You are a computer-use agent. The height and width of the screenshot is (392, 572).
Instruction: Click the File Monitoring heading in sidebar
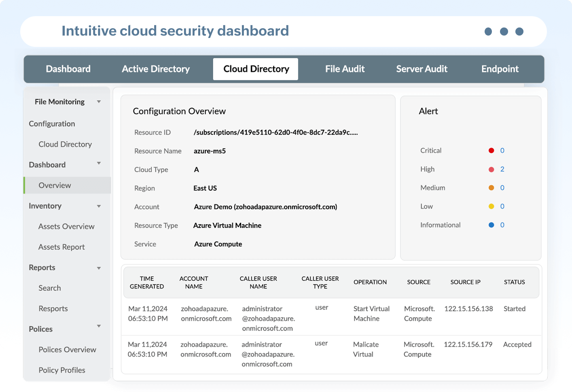[x=59, y=102]
